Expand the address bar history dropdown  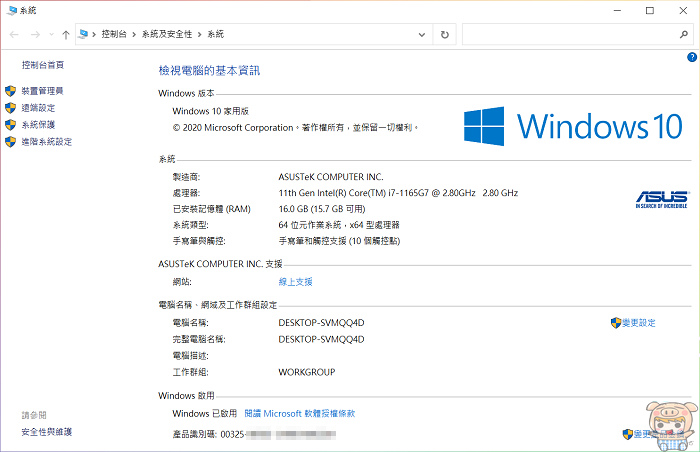point(422,34)
